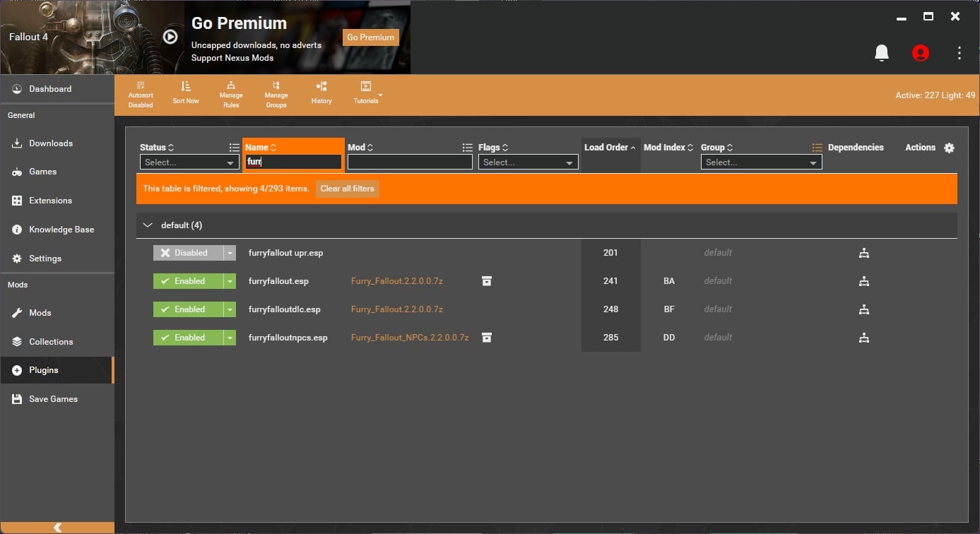This screenshot has height=534, width=980.
Task: Enable the furryfallout upr.esp plugin
Action: click(188, 253)
